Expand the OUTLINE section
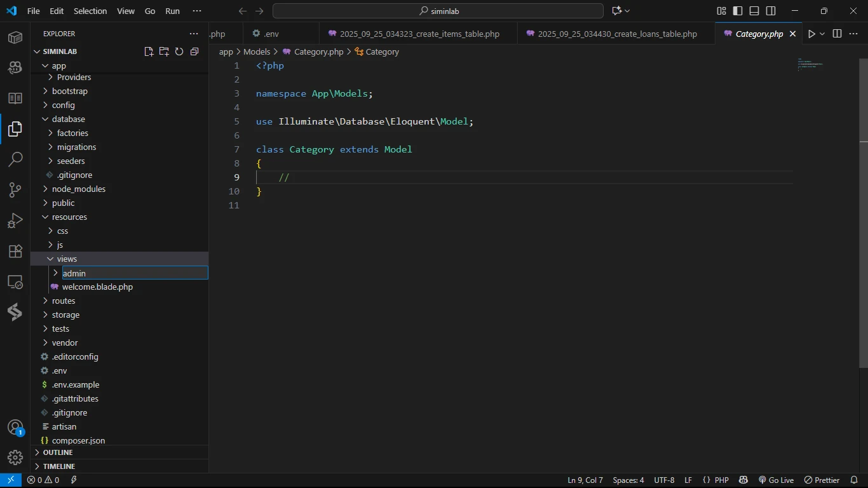The image size is (868, 488). click(x=58, y=452)
